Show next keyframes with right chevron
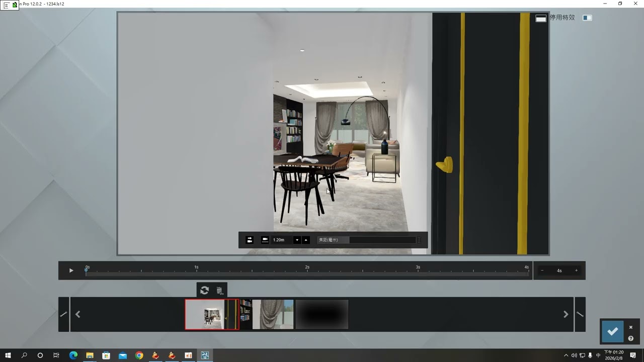Screen dimensions: 644x362 point(566,314)
